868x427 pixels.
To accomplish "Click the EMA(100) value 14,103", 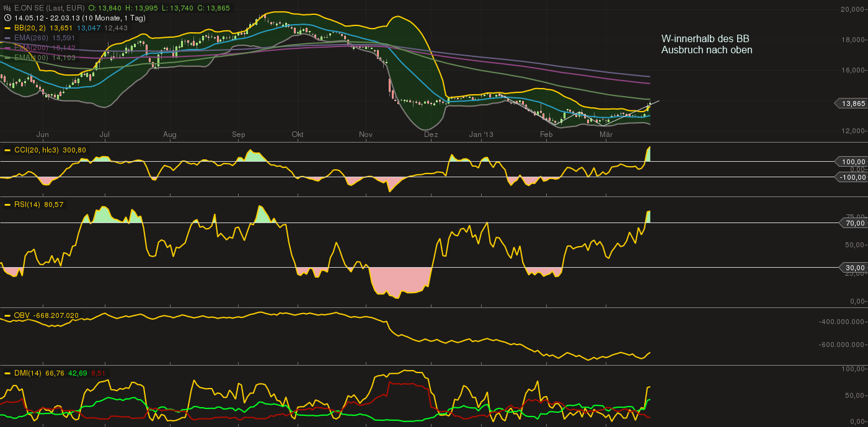I will [64, 58].
